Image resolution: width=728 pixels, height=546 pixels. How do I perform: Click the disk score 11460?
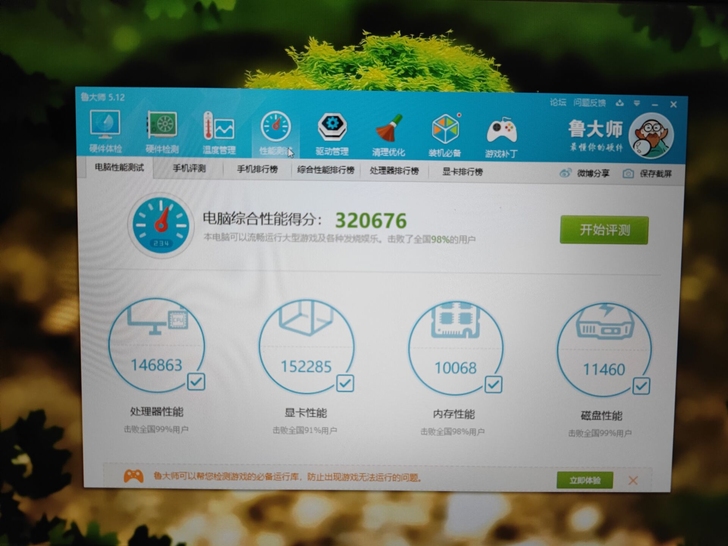(x=604, y=370)
